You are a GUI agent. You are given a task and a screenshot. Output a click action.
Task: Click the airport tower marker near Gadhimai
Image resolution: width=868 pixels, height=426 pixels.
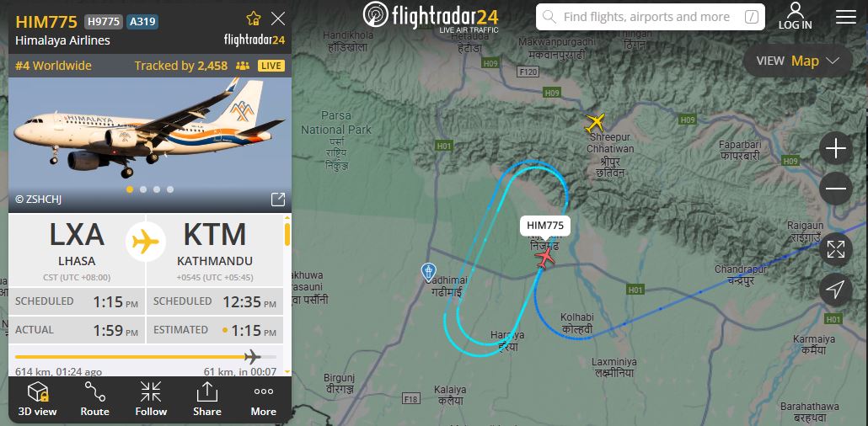(x=428, y=272)
